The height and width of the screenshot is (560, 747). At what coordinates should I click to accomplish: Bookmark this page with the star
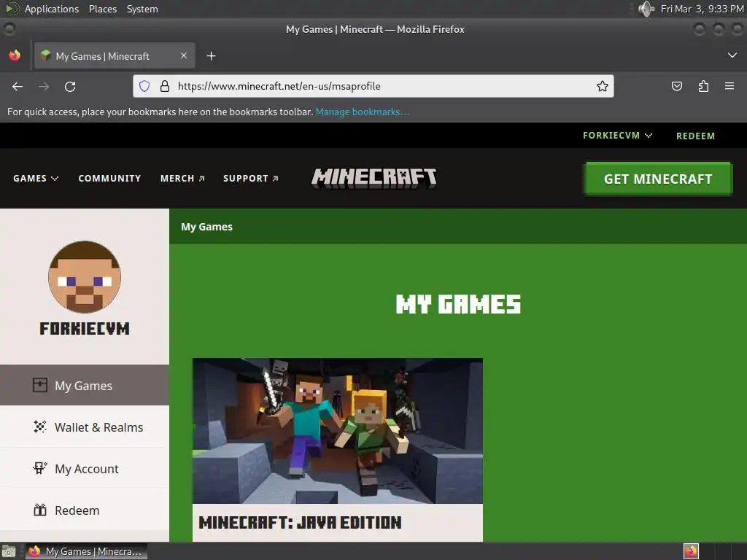[x=602, y=86]
